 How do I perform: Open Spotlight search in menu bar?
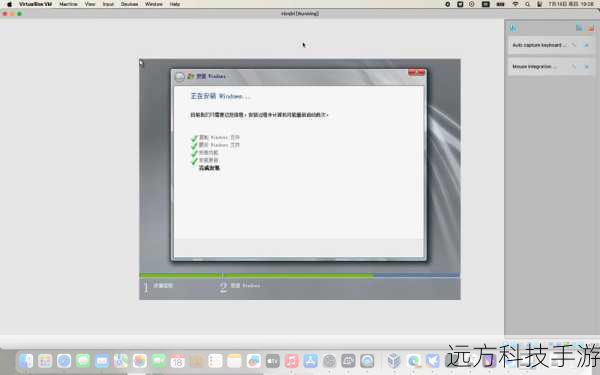point(528,4)
